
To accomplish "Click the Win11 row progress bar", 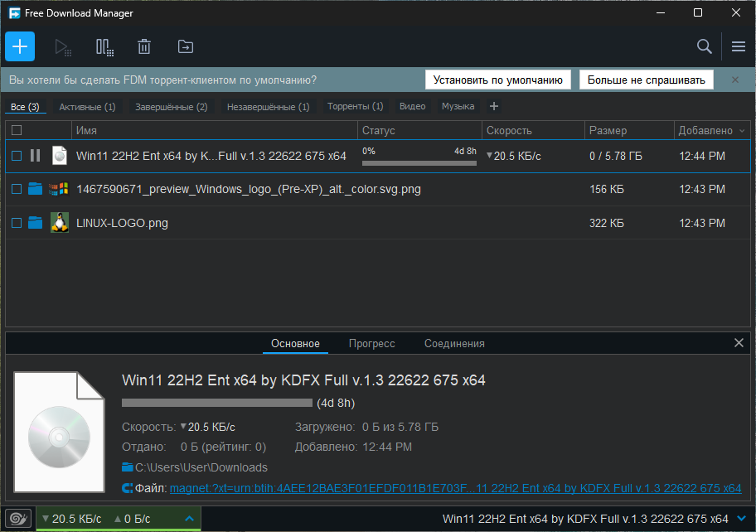I will click(419, 163).
